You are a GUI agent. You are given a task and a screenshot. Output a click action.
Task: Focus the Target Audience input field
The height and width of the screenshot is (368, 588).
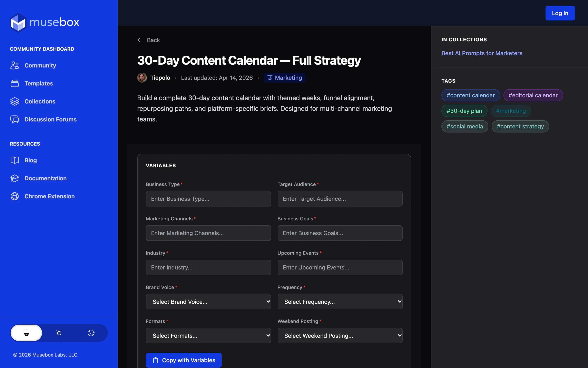[x=340, y=199]
